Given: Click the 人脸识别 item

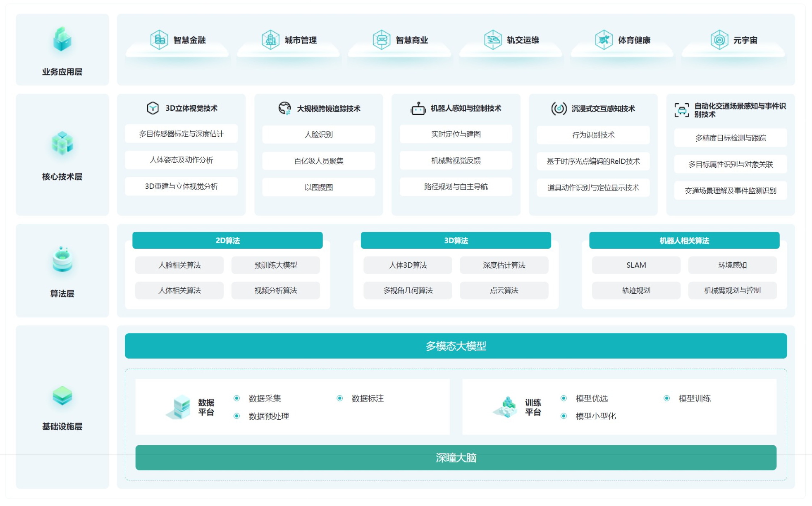Looking at the screenshot, I should point(318,135).
